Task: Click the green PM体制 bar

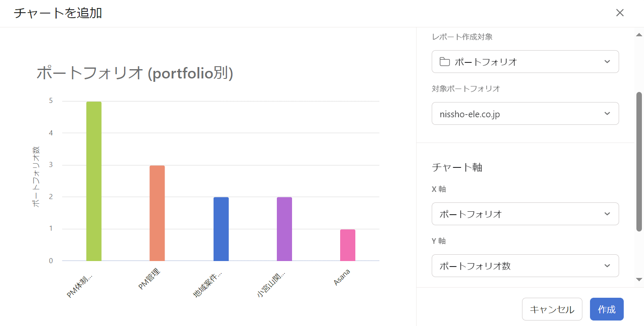Action: pyautogui.click(x=94, y=181)
